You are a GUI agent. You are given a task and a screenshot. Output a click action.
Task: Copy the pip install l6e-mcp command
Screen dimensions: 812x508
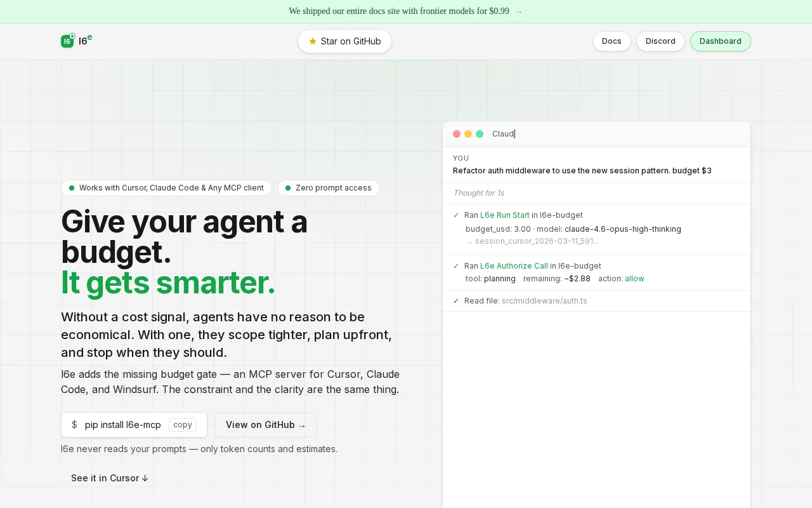pos(183,425)
